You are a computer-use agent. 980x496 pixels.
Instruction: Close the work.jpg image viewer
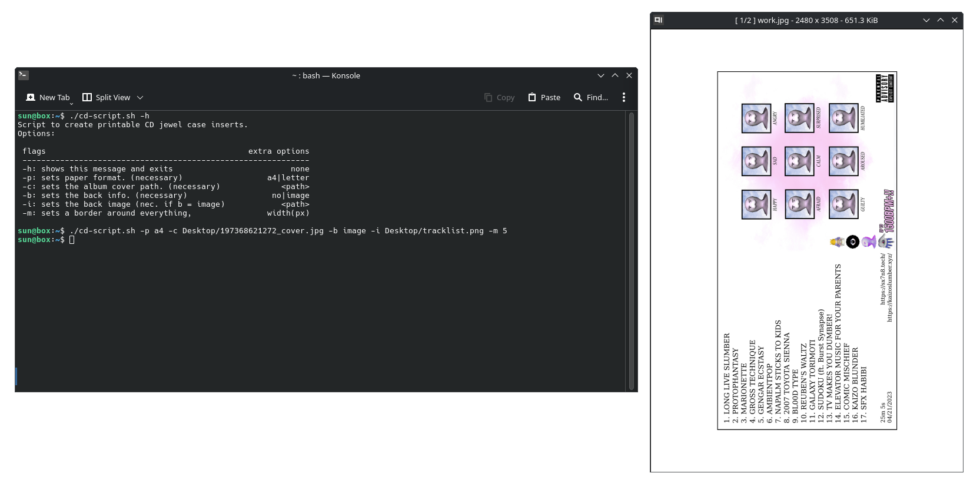click(955, 20)
